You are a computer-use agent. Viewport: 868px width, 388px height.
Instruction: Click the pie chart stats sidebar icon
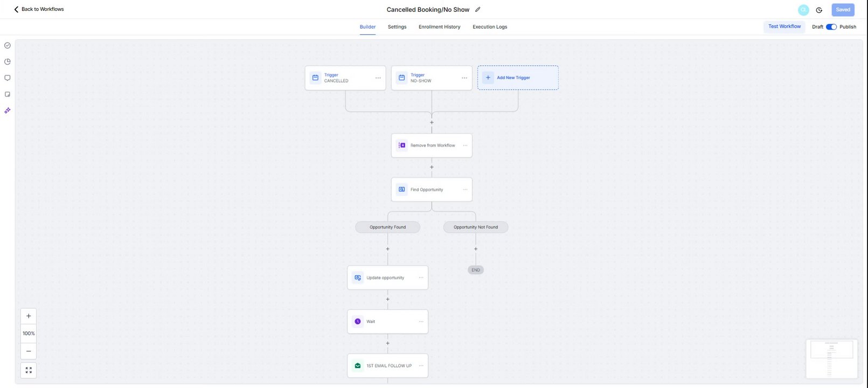[8, 62]
